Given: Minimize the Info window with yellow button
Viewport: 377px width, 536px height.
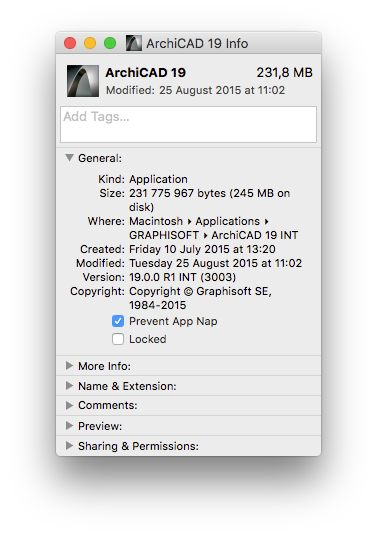Looking at the screenshot, I should 90,43.
